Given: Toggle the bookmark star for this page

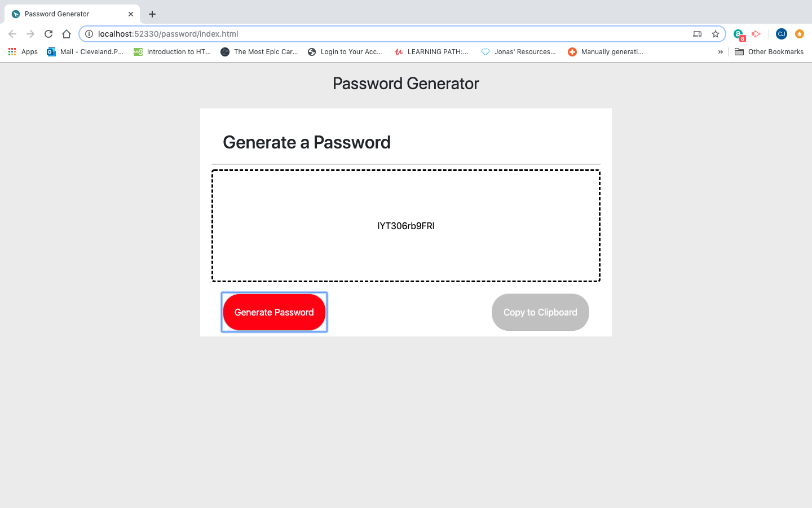Looking at the screenshot, I should pos(715,34).
